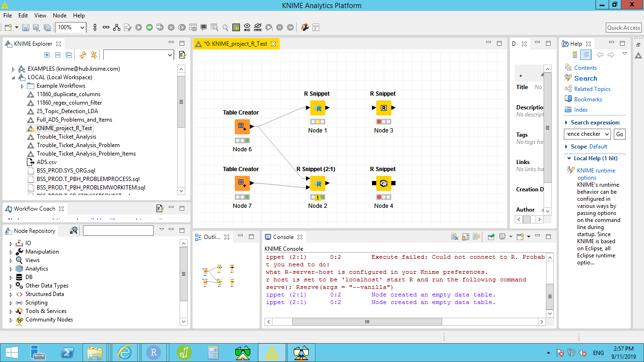Screen dimensions: 644x362
Task: Open the zoom level 100% dropdown
Action: tap(82, 27)
